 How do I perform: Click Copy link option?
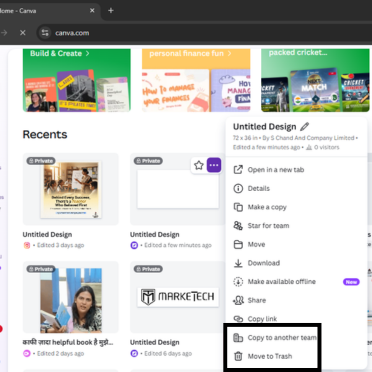pos(296,319)
